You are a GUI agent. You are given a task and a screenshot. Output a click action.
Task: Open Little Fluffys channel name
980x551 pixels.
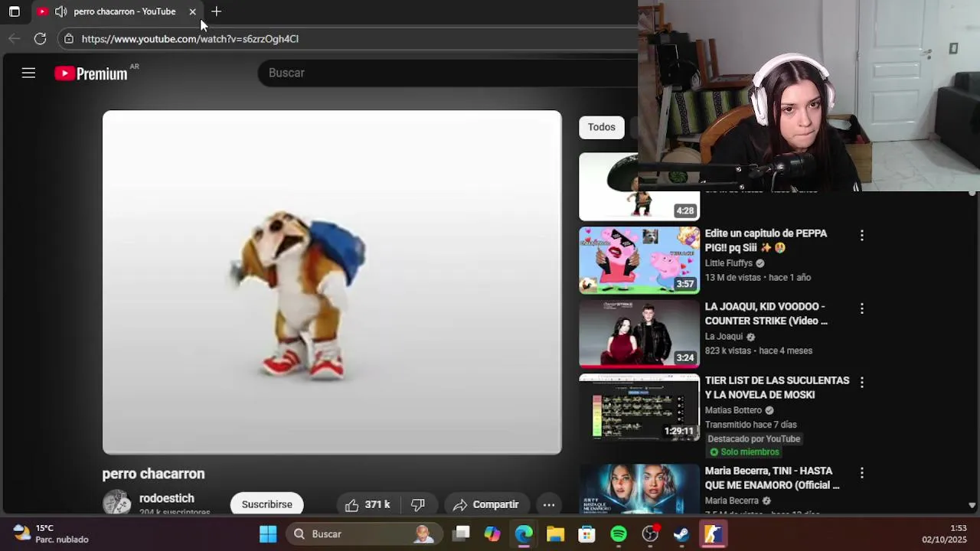coord(729,263)
